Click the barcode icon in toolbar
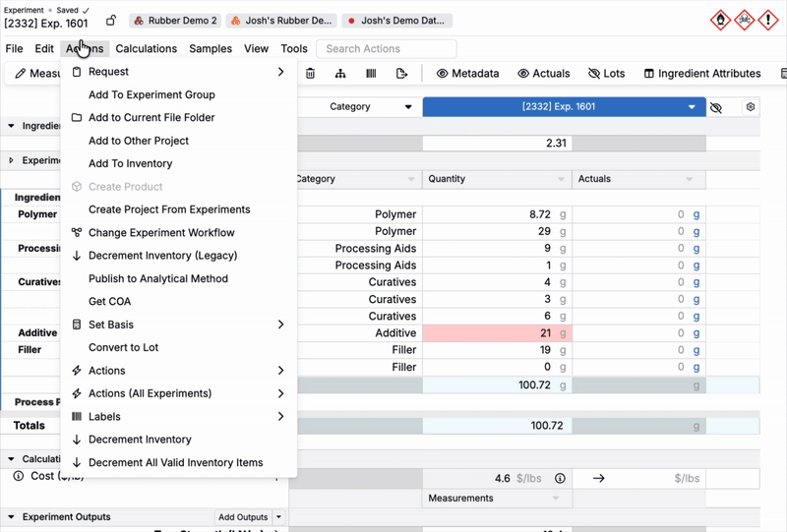The height and width of the screenshot is (532, 787). [x=371, y=74]
